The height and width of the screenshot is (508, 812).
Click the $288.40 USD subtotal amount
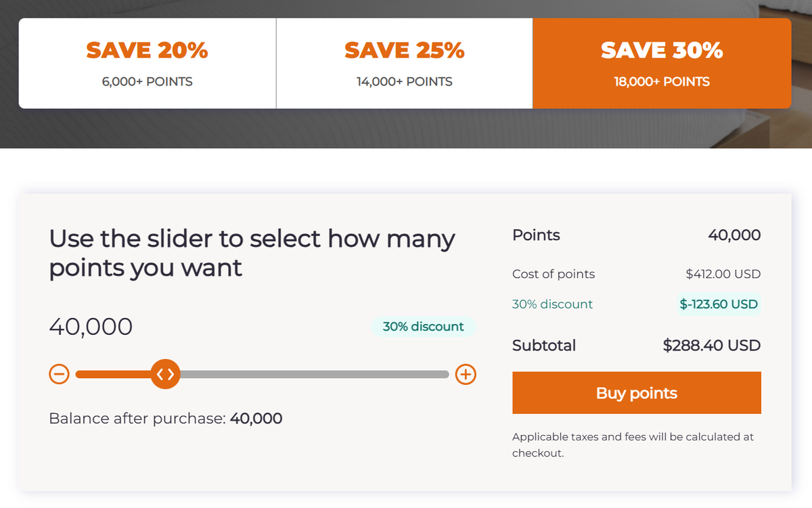click(712, 346)
